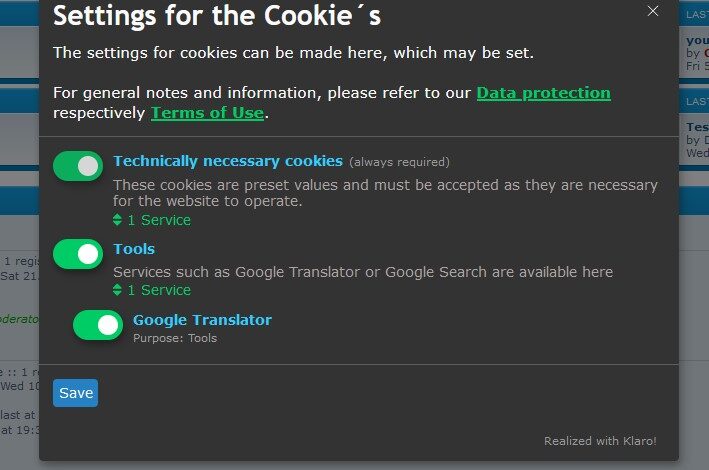The height and width of the screenshot is (470, 709).
Task: Click the up-down arrow icon under Tools description
Action: point(117,290)
